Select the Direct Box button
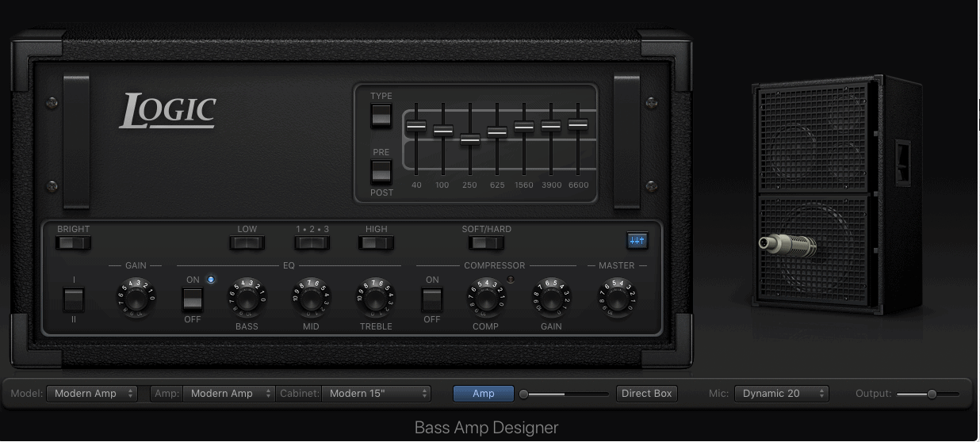The width and height of the screenshot is (980, 442). click(646, 394)
